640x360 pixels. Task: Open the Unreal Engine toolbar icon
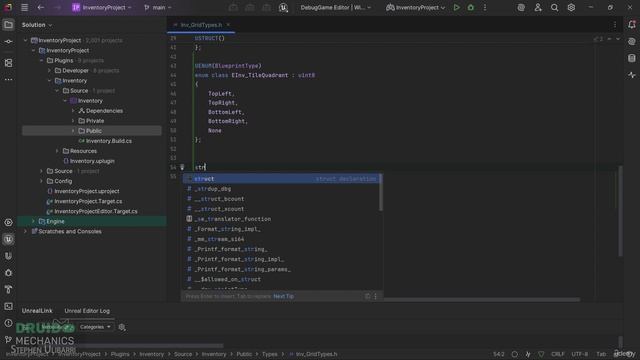(283, 7)
